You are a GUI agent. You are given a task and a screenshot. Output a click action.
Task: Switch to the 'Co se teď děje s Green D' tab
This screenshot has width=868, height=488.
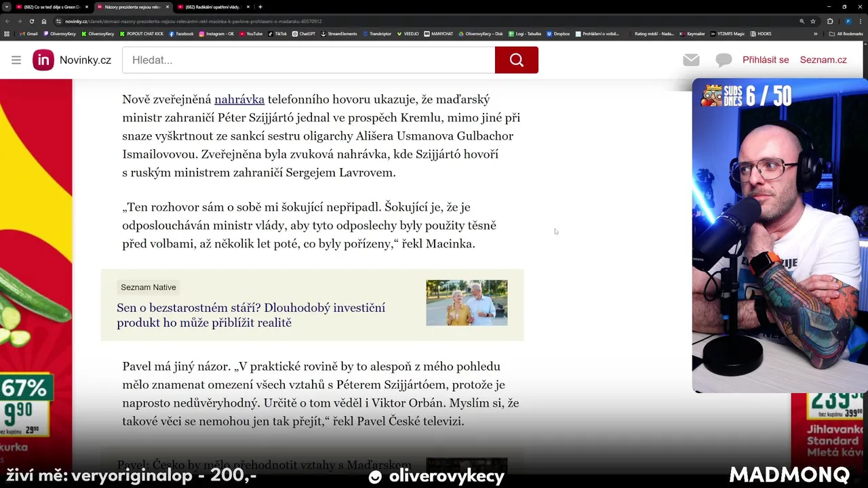click(47, 7)
